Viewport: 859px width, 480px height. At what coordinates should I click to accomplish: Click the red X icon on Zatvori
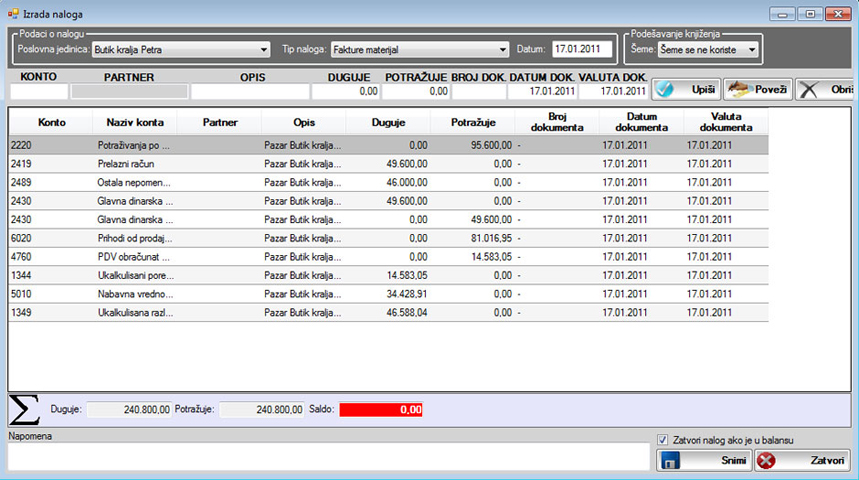pos(766,461)
